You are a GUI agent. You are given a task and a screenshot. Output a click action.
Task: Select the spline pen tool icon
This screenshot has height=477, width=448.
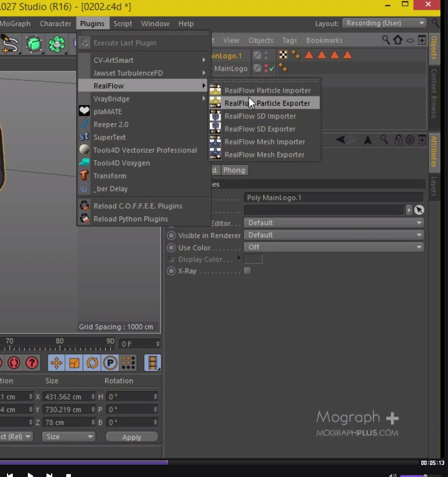pos(10,44)
